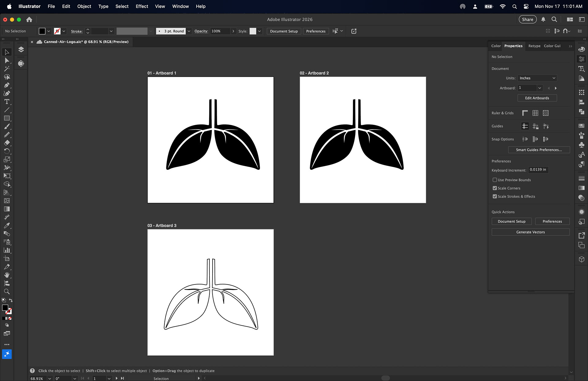Uncheck Scale Corners
The image size is (588, 381).
coord(495,188)
